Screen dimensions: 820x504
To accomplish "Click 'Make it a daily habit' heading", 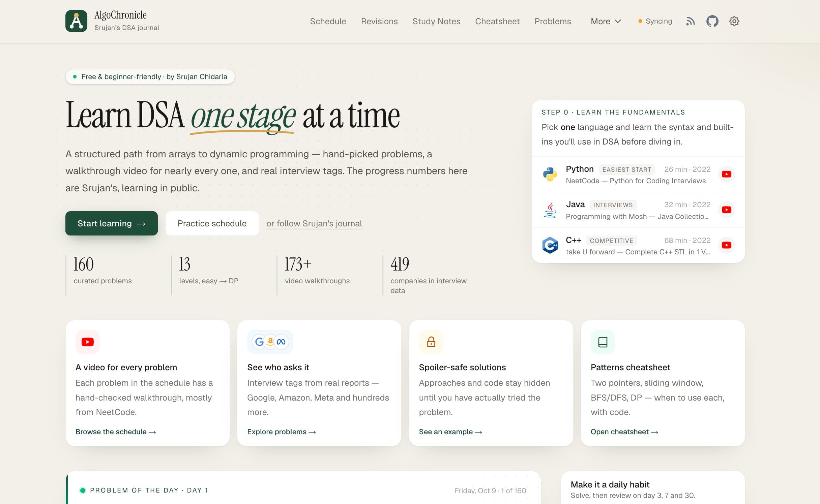I will click(x=610, y=484).
